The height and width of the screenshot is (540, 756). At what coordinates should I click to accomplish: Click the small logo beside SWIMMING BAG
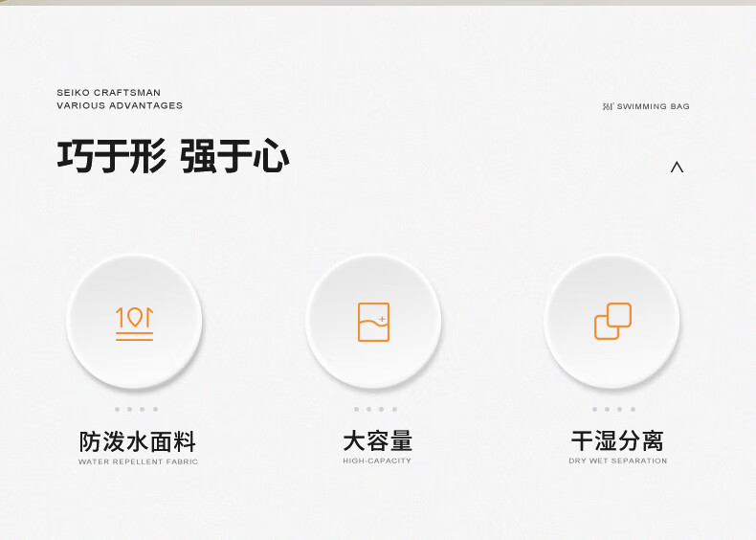coord(608,106)
